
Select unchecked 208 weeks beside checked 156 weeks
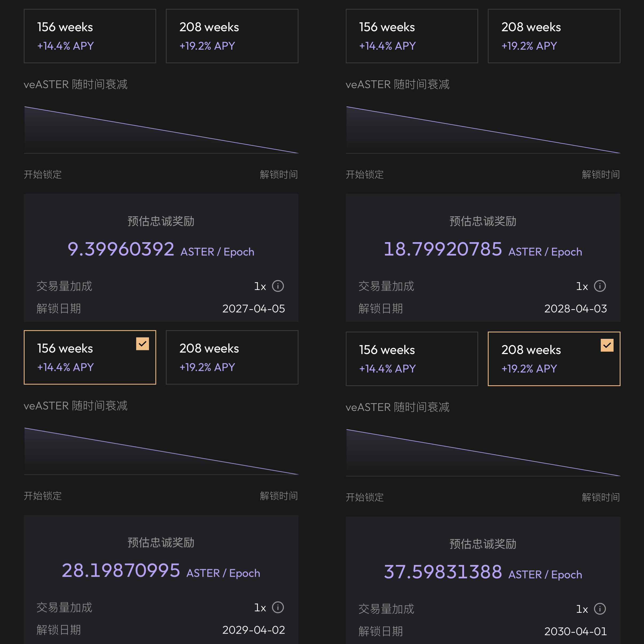(x=232, y=357)
